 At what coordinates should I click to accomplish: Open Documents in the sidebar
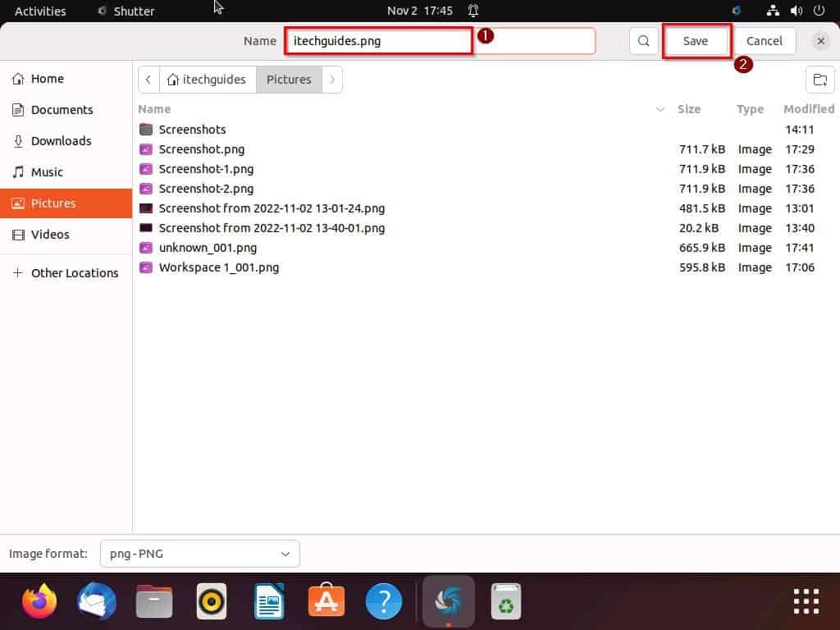coord(66,110)
